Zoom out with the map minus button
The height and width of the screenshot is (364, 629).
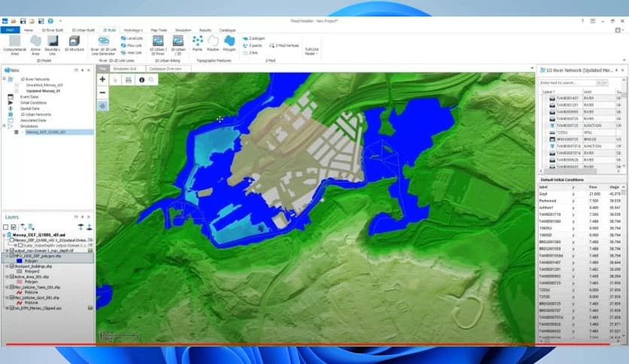click(x=102, y=93)
